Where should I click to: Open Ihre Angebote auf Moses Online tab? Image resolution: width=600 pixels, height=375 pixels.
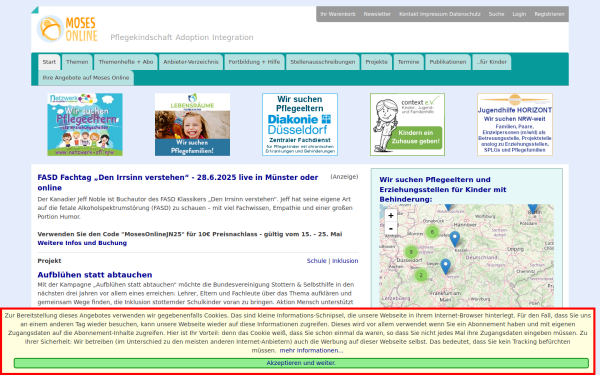click(x=86, y=78)
